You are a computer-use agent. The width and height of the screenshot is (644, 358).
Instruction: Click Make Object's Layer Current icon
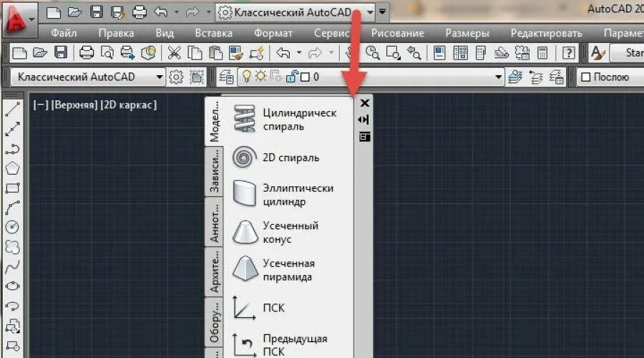[515, 77]
